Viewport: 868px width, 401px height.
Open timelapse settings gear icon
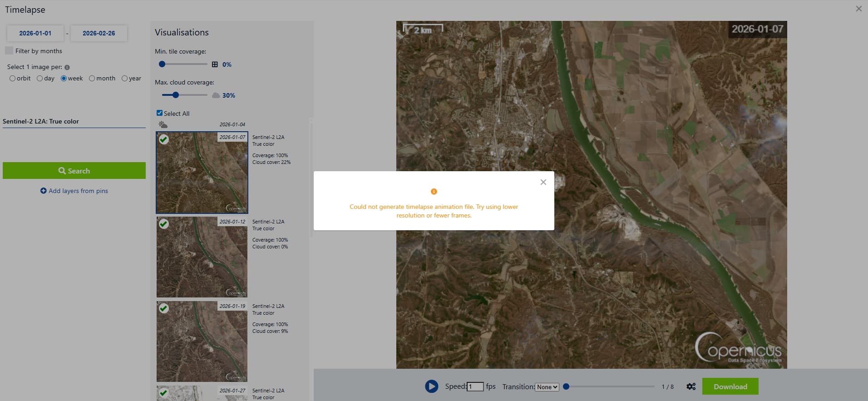coord(691,386)
